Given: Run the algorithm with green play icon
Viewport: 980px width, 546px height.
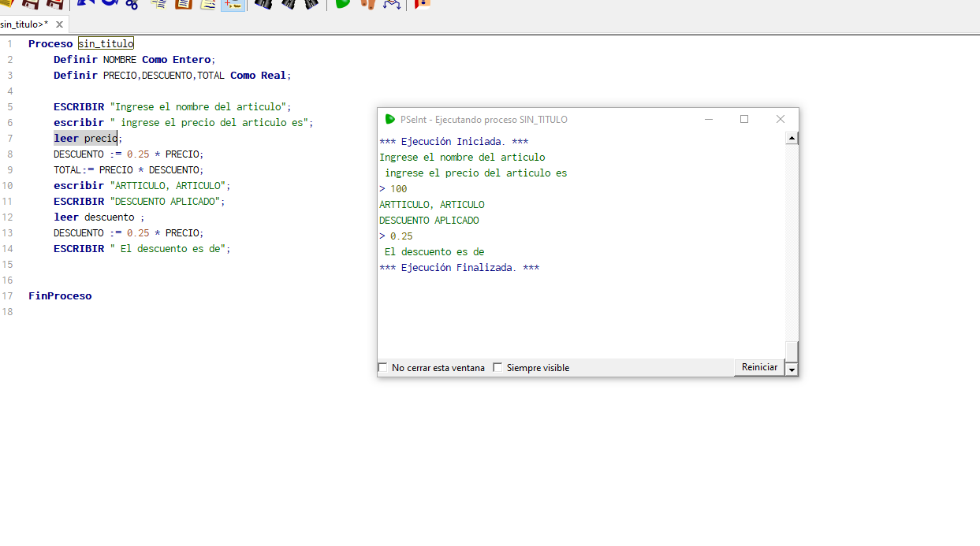Looking at the screenshot, I should (x=342, y=3).
